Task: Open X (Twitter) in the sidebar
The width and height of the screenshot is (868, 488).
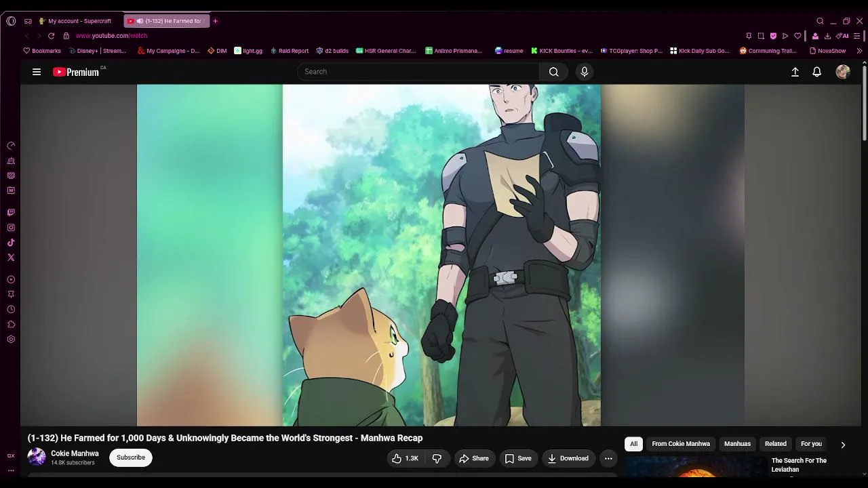Action: pyautogui.click(x=11, y=258)
